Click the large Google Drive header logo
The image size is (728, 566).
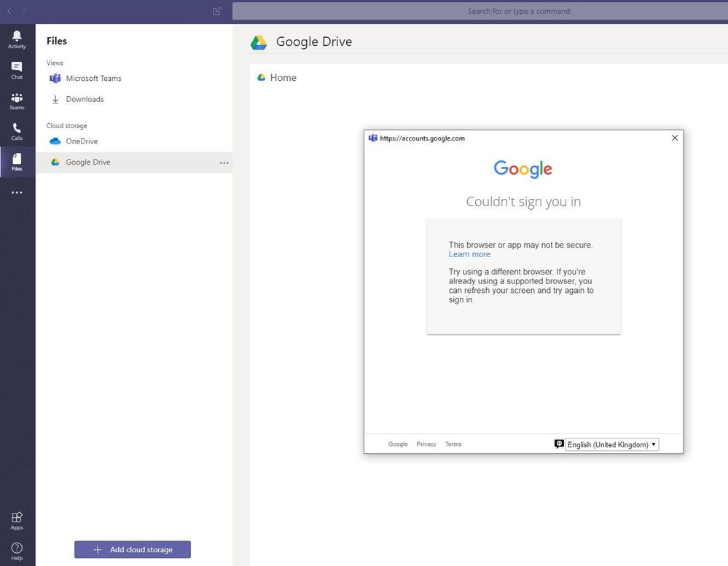tap(259, 42)
